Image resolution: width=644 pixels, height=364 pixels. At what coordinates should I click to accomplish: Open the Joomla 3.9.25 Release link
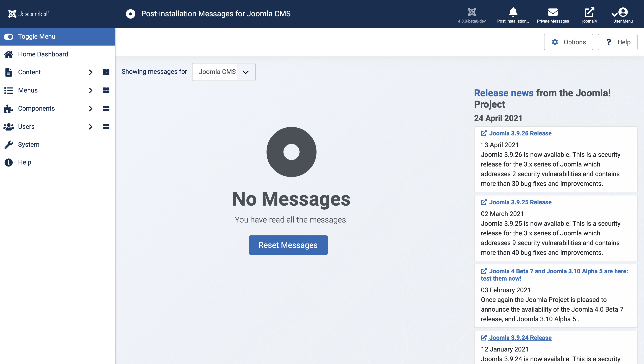pos(516,202)
